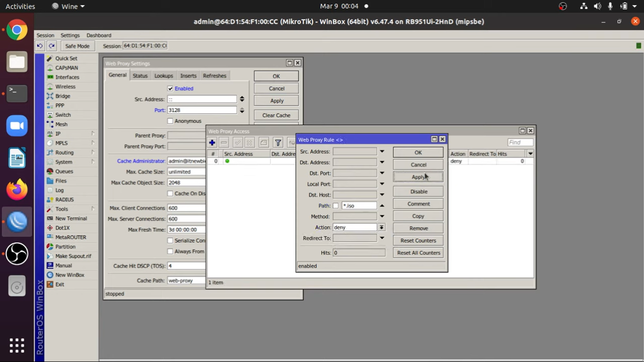Click the Comment button in proxy rule
This screenshot has width=644, height=362.
418,204
